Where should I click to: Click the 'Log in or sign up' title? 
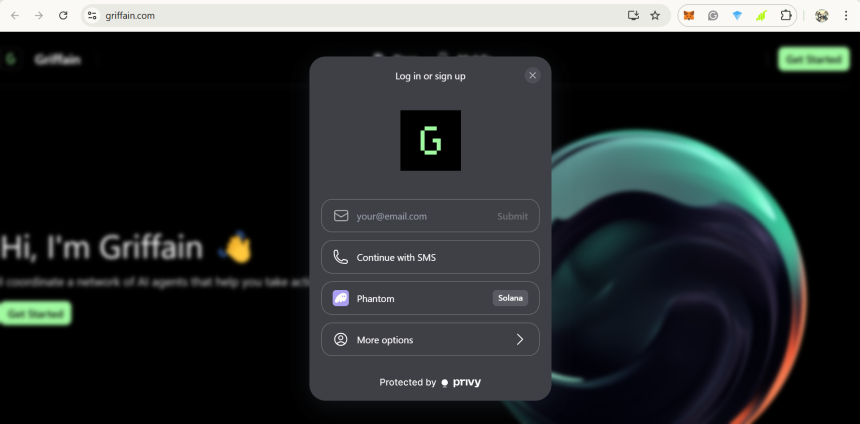coord(431,76)
